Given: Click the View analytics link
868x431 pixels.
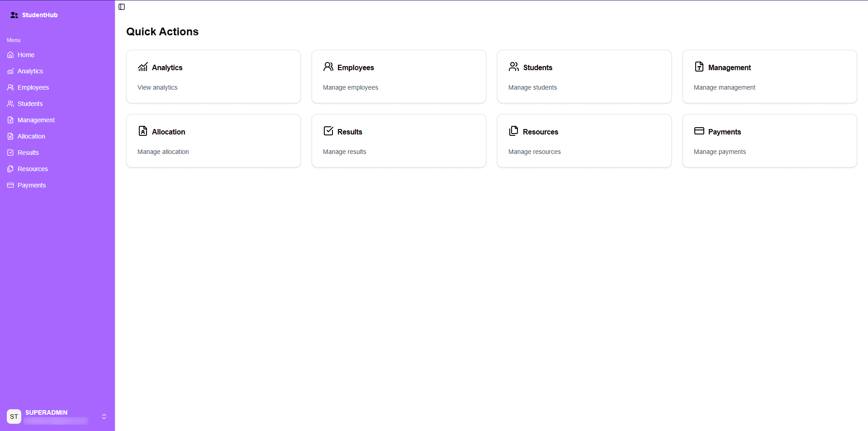Looking at the screenshot, I should point(157,87).
